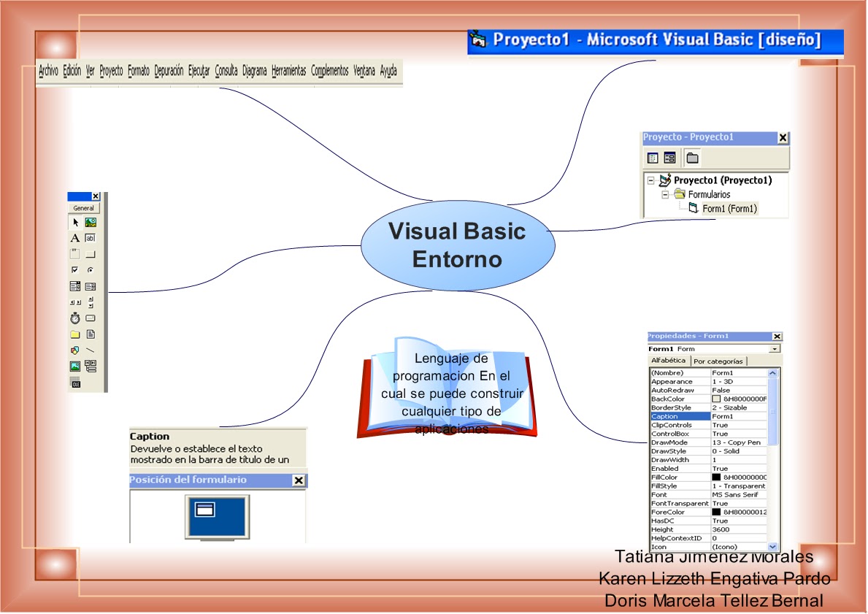
Task: Click the Alternar Carpetas folder icon
Action: pos(692,157)
